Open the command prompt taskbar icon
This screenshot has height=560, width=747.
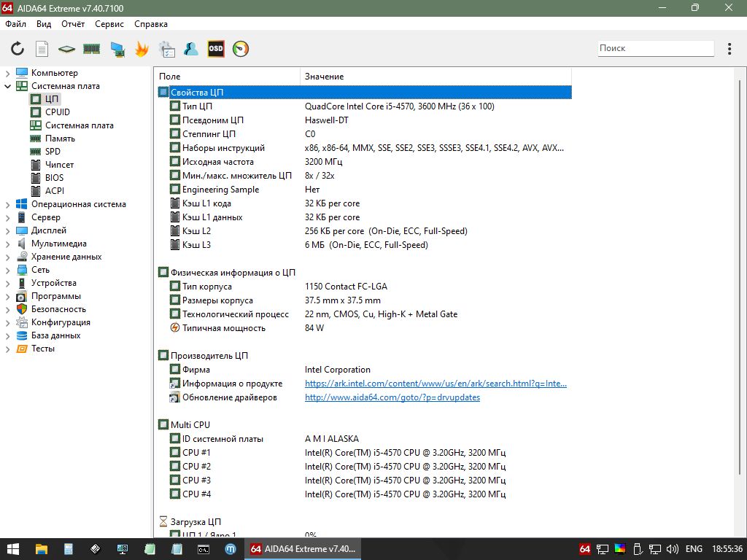pyautogui.click(x=204, y=549)
